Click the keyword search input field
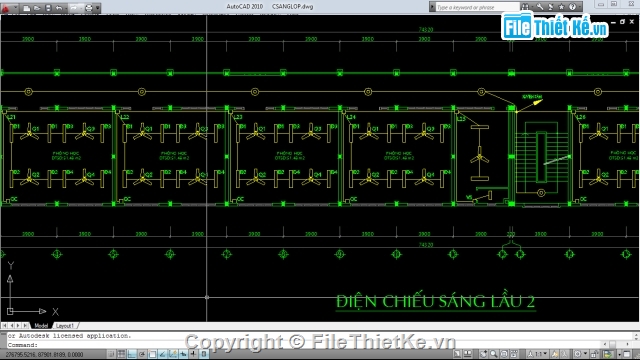The width and height of the screenshot is (640, 360). tap(477, 7)
